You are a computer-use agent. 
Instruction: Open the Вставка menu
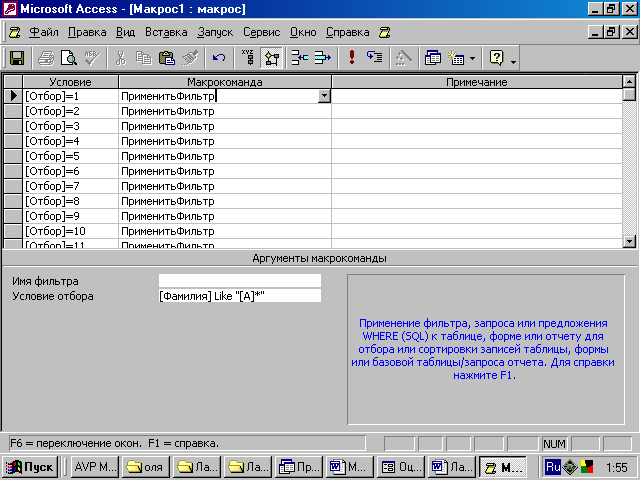click(166, 32)
